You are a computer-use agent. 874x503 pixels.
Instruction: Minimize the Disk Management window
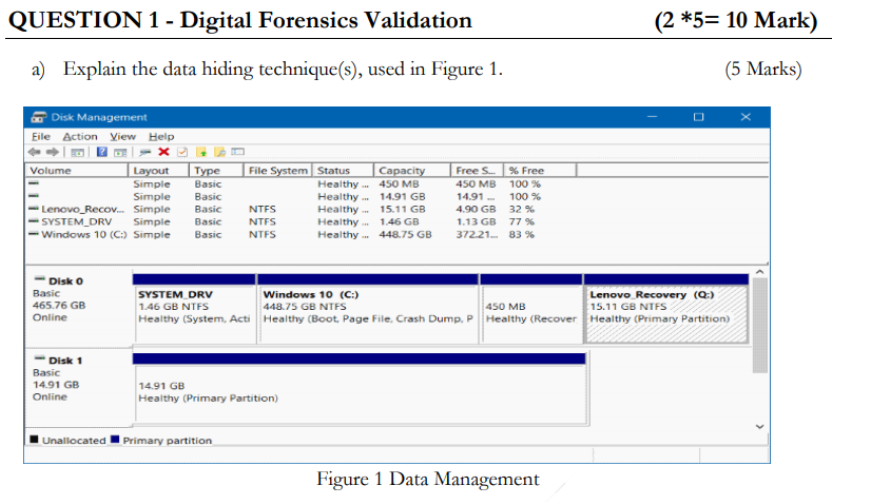[x=652, y=117]
